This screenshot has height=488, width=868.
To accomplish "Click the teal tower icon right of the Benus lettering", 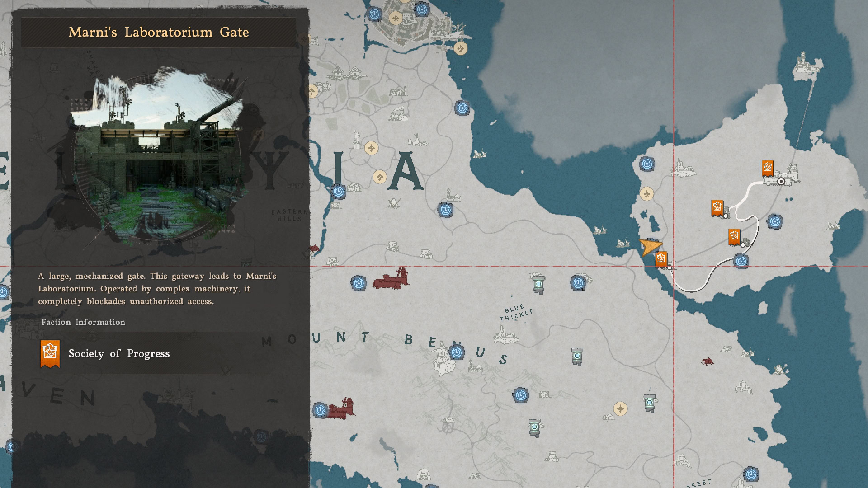I will 577,357.
